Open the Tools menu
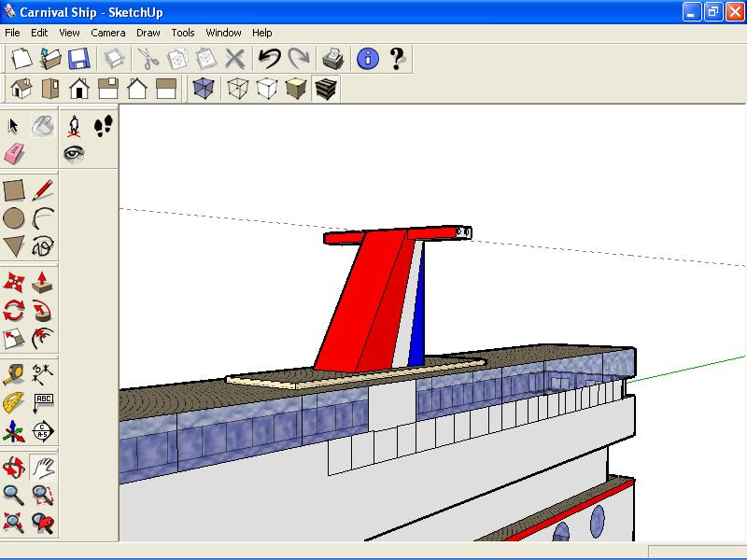The width and height of the screenshot is (747, 560). (183, 33)
